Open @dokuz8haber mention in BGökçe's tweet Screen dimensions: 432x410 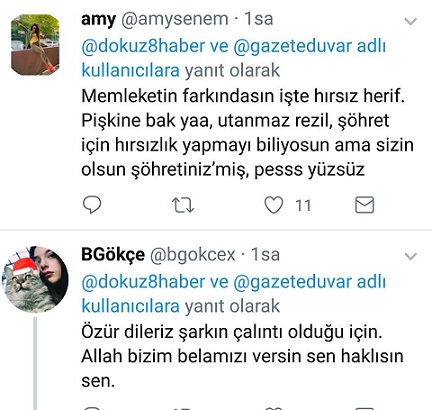(x=143, y=282)
